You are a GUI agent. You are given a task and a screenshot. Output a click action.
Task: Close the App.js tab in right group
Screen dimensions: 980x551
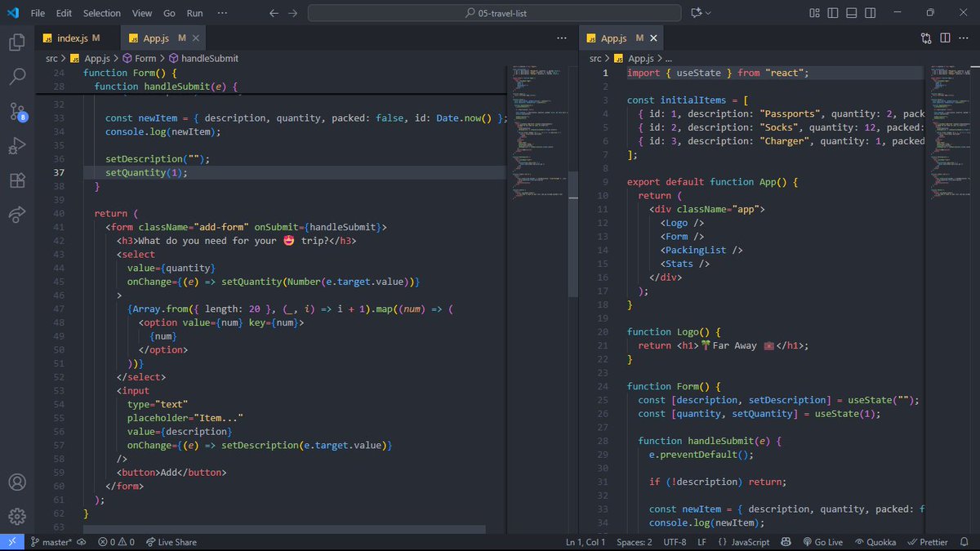click(x=653, y=38)
